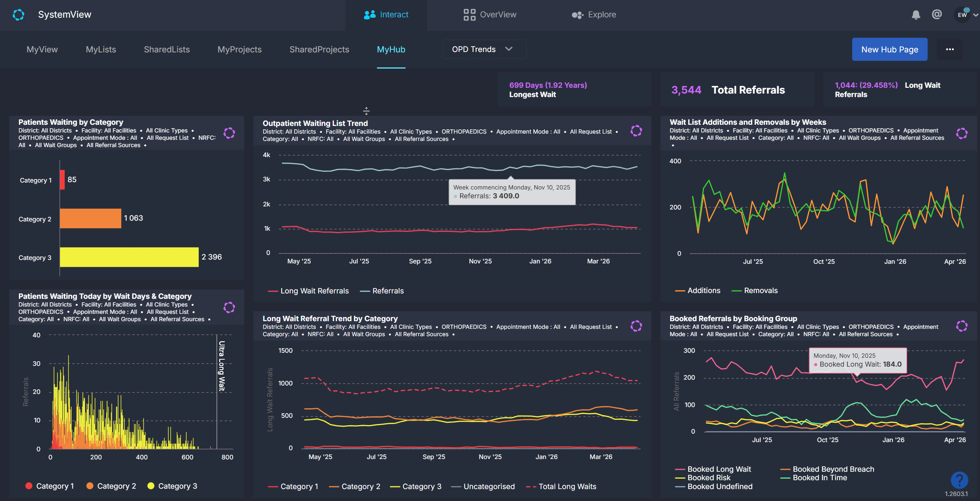Screen dimensions: 980x501
Task: Click spinner icon on Booked Referrals panel
Action: [x=962, y=326]
